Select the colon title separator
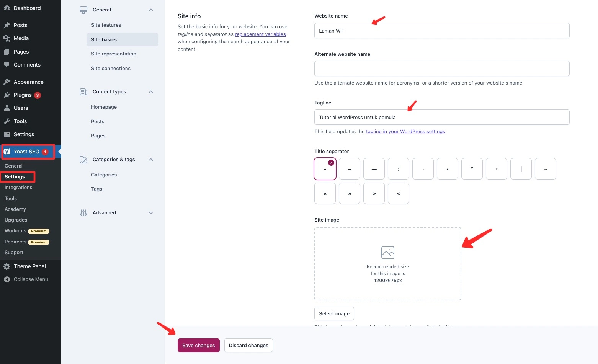 [x=399, y=169]
